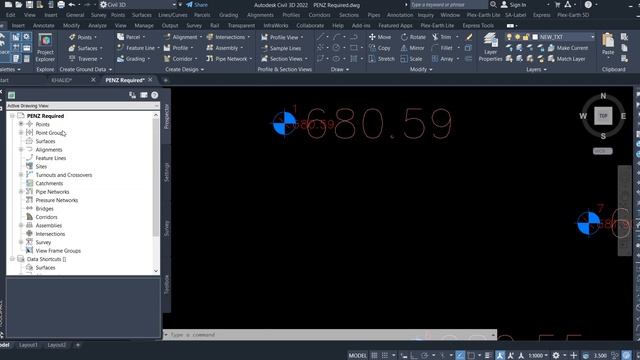Click the command line input field
This screenshot has width=640, height=360.
[330, 335]
